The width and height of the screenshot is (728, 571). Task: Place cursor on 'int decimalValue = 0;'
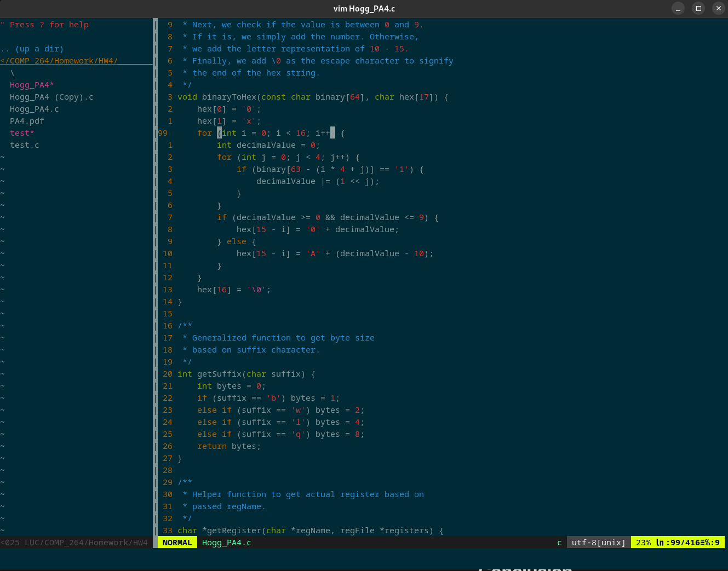[x=268, y=145]
